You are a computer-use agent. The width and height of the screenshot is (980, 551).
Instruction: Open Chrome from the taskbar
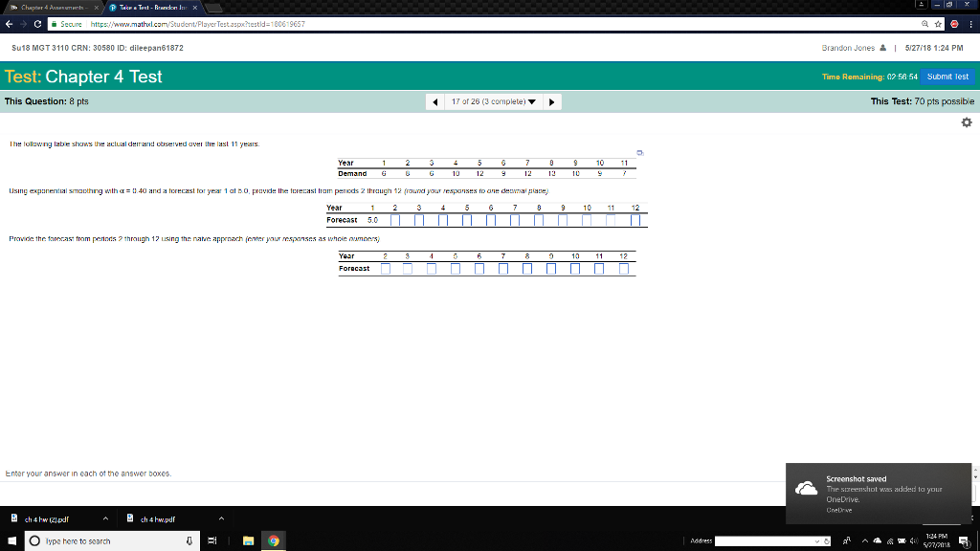click(273, 540)
